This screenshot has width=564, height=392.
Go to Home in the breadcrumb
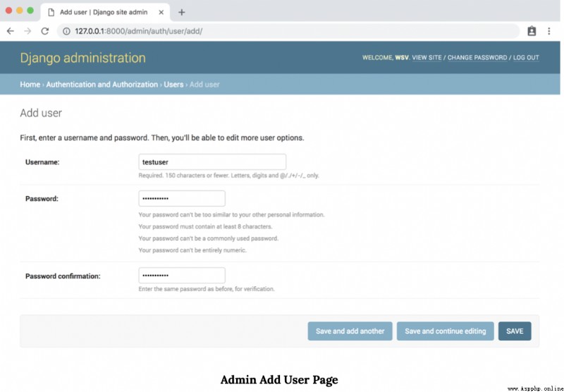(30, 85)
